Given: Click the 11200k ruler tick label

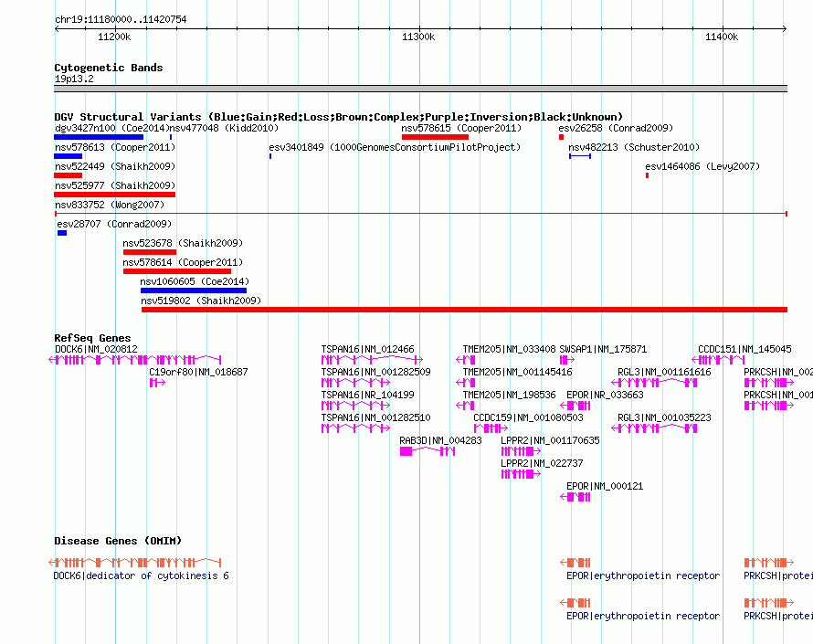Looking at the screenshot, I should point(114,37).
